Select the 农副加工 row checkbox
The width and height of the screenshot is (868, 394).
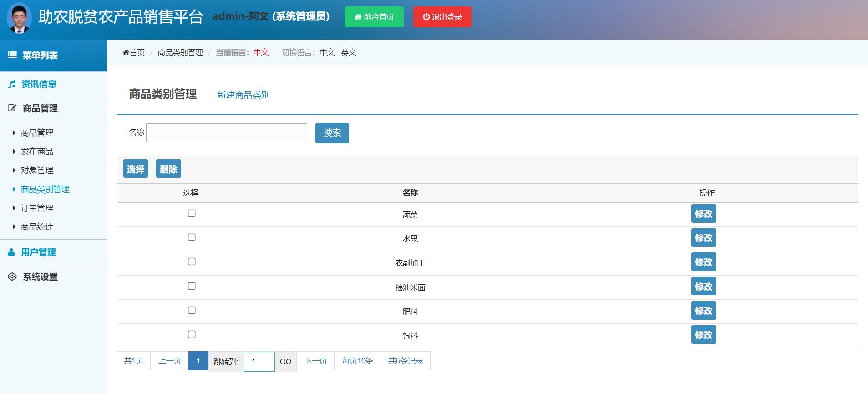[192, 261]
